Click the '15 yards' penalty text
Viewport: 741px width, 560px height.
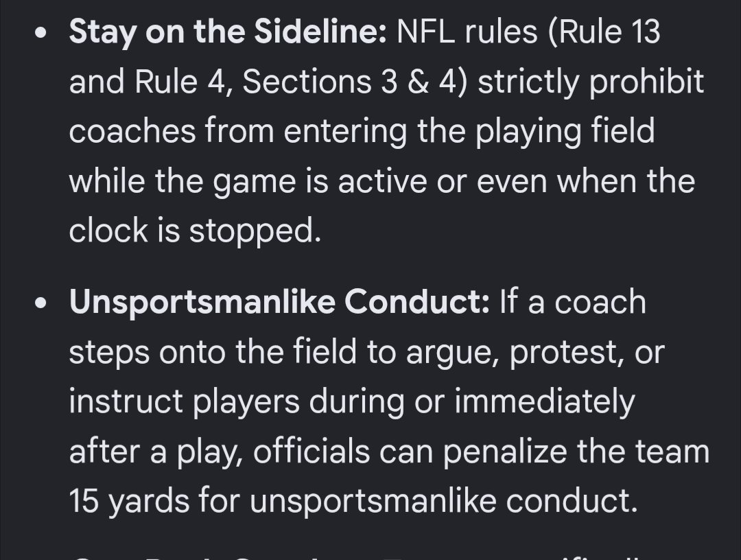(128, 502)
